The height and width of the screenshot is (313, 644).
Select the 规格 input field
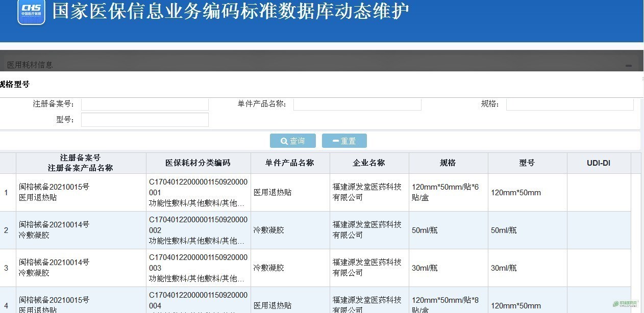(x=569, y=105)
